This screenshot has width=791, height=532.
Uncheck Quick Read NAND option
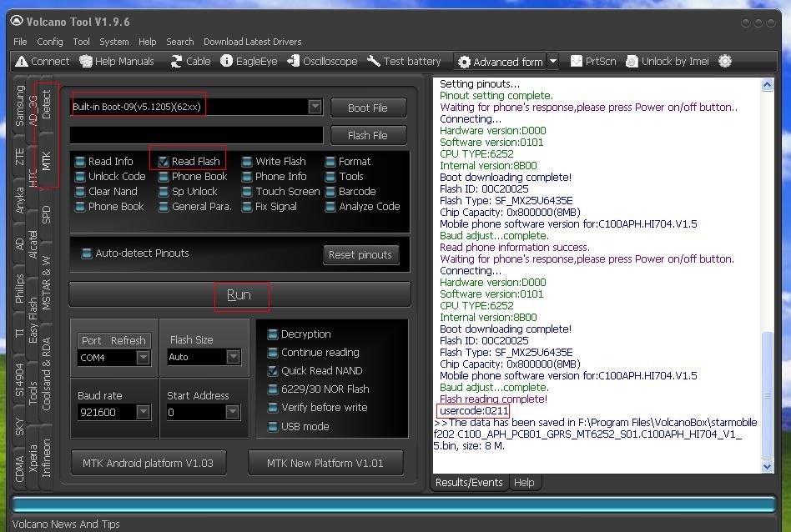click(x=272, y=371)
